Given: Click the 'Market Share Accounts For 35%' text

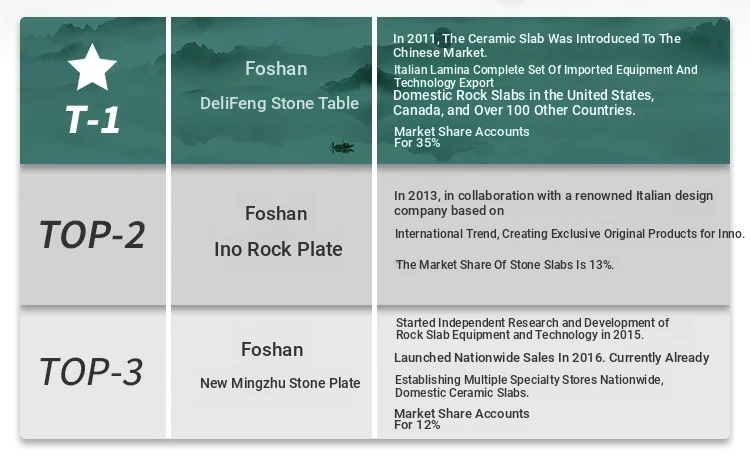Looking at the screenshot, I should (461, 137).
